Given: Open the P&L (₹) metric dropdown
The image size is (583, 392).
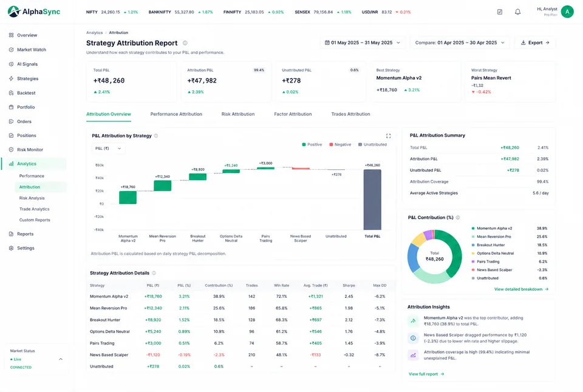Looking at the screenshot, I should [x=108, y=148].
